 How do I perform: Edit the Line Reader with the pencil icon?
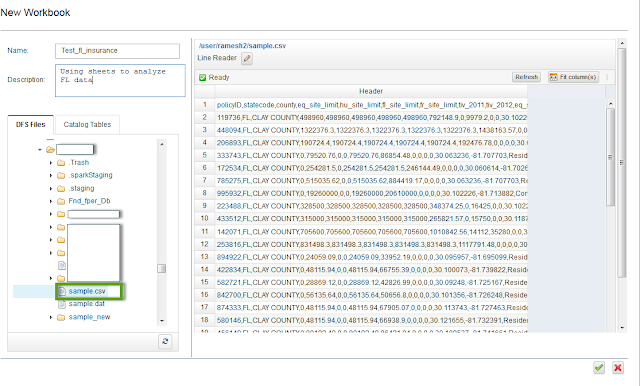click(x=247, y=58)
